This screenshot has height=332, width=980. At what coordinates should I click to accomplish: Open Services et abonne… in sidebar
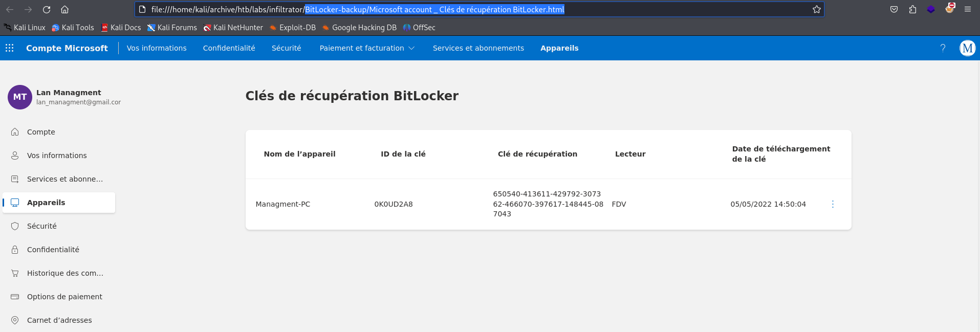59,179
